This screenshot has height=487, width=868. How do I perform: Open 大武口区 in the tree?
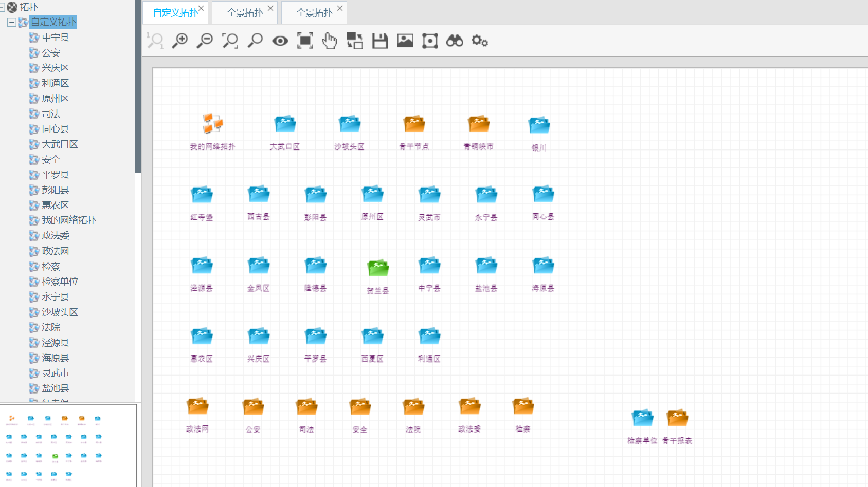pyautogui.click(x=60, y=144)
